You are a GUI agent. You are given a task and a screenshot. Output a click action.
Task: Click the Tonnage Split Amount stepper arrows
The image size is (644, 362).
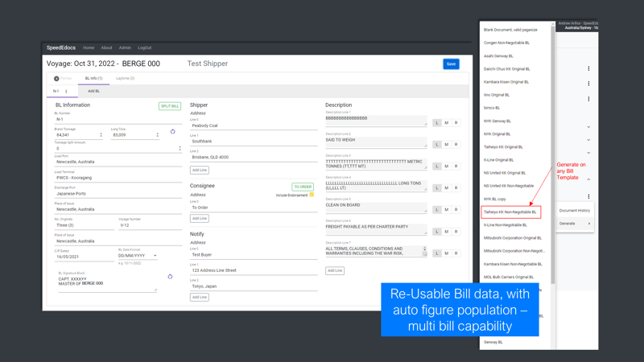[180, 148]
